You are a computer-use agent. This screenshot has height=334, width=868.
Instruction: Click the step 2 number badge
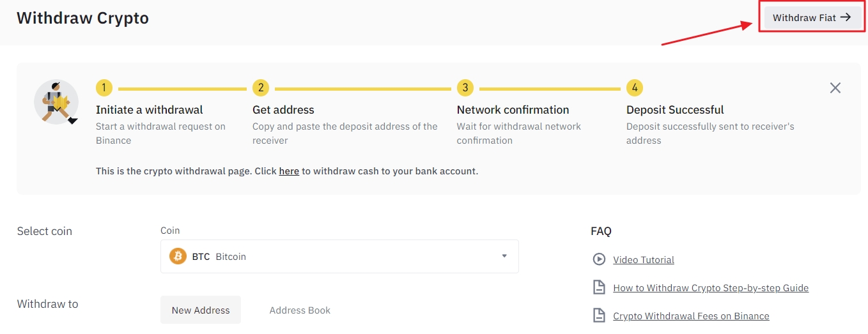260,88
